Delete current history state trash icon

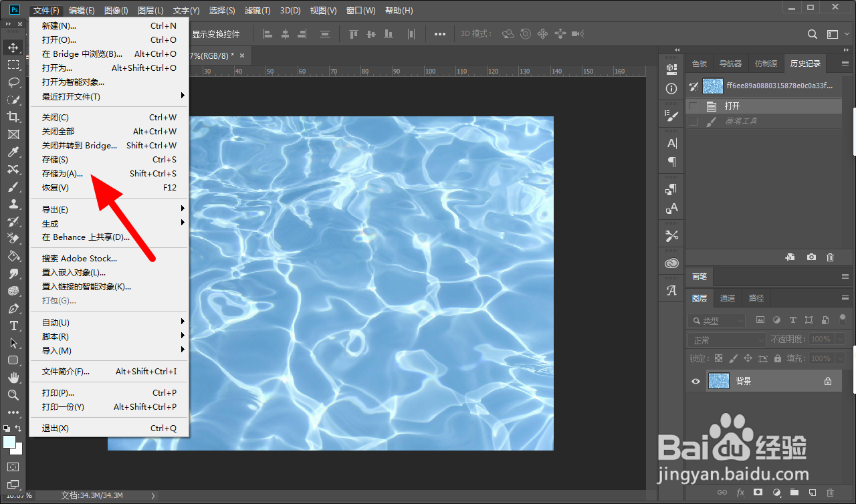click(831, 257)
